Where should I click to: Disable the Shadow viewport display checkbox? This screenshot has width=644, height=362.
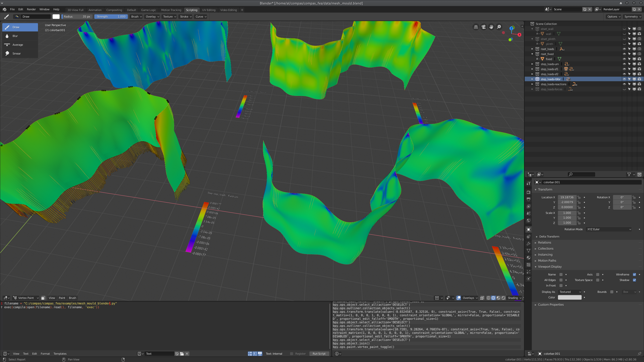coord(635,280)
